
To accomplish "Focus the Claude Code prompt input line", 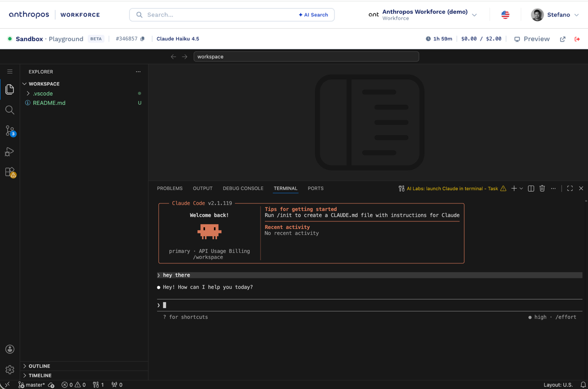I will tap(369, 305).
